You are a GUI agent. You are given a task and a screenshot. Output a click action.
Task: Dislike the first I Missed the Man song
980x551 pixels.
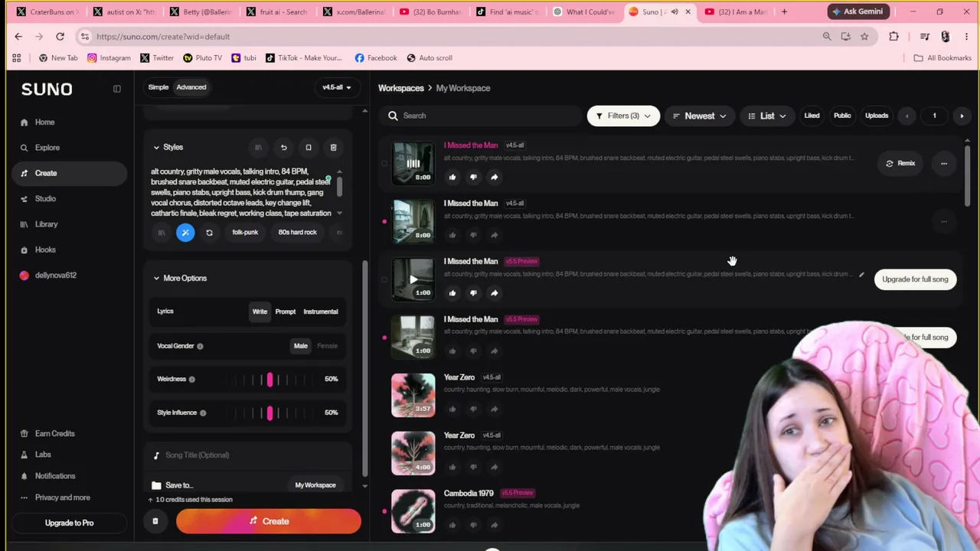[473, 177]
